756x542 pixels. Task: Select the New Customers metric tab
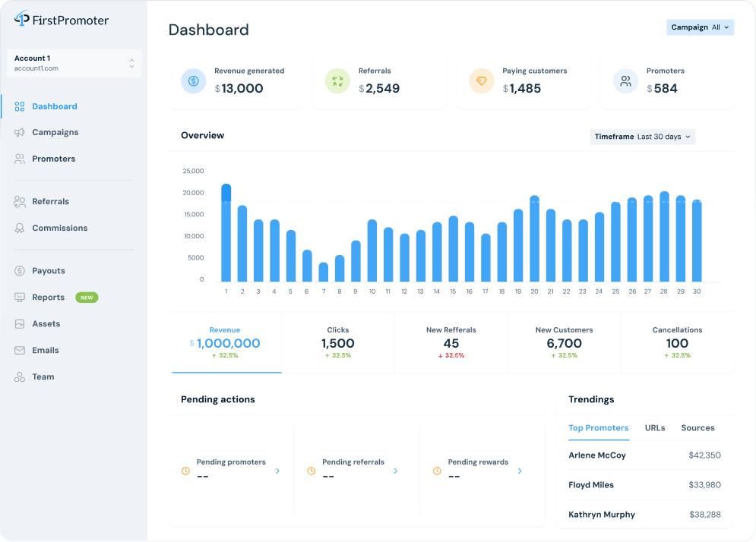(564, 342)
